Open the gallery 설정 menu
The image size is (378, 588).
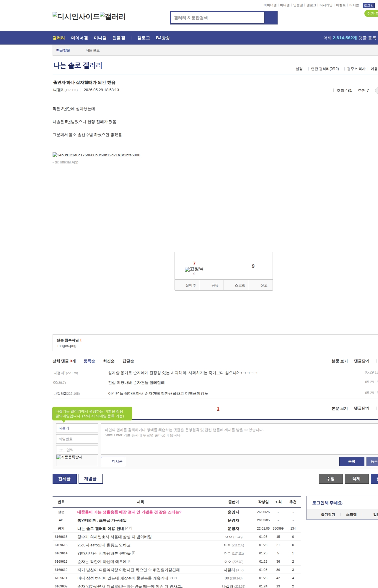(299, 69)
